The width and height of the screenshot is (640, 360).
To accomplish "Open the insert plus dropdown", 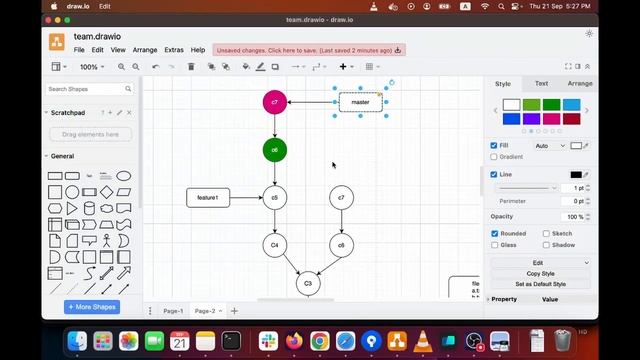I will [346, 67].
